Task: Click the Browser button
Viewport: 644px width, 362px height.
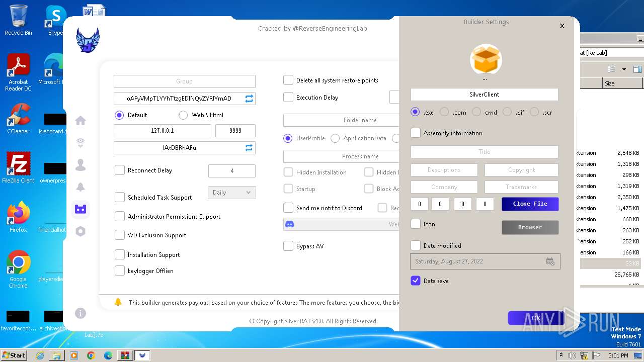Action: (530, 227)
